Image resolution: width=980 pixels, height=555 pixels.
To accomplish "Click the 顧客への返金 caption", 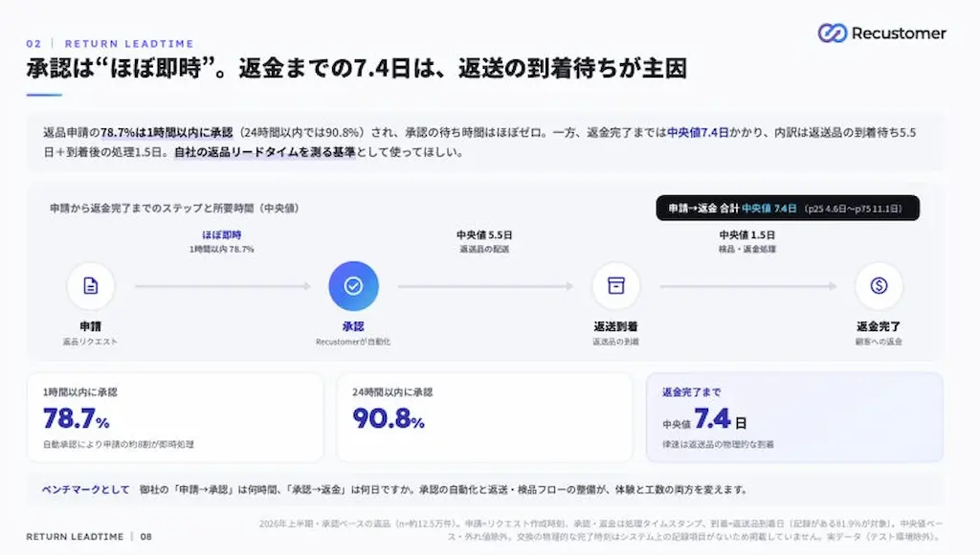I will 879,342.
